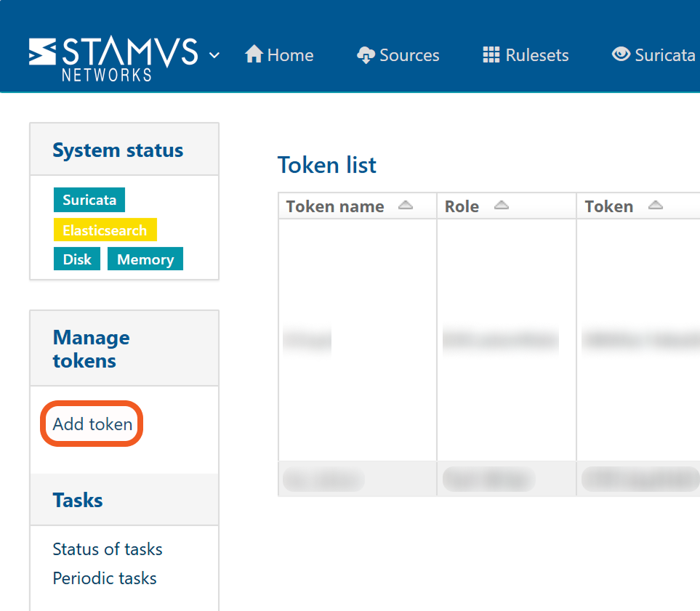The width and height of the screenshot is (700, 611).
Task: Open Periodic tasks link
Action: (x=105, y=578)
